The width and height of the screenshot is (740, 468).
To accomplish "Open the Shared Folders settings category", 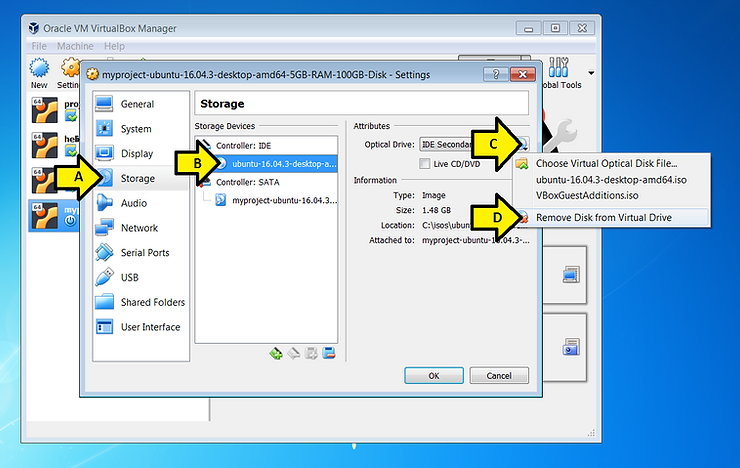I will [141, 302].
